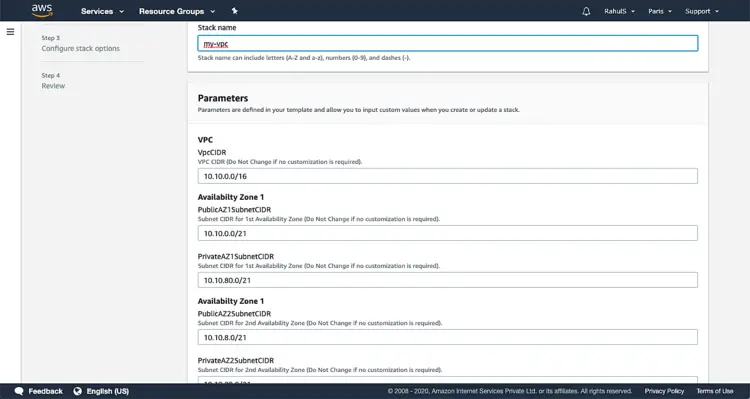Change language via English (US)

click(108, 391)
